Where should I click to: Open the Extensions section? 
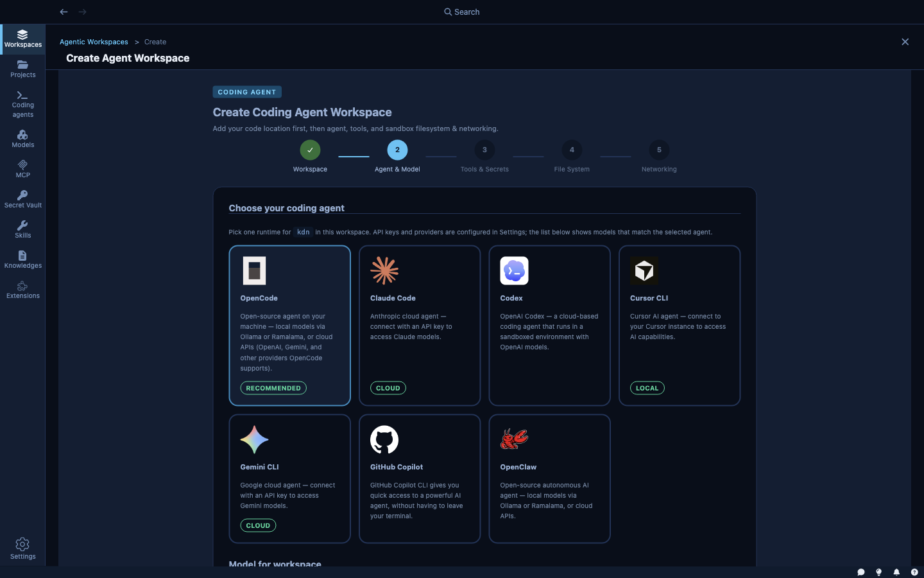tap(23, 290)
